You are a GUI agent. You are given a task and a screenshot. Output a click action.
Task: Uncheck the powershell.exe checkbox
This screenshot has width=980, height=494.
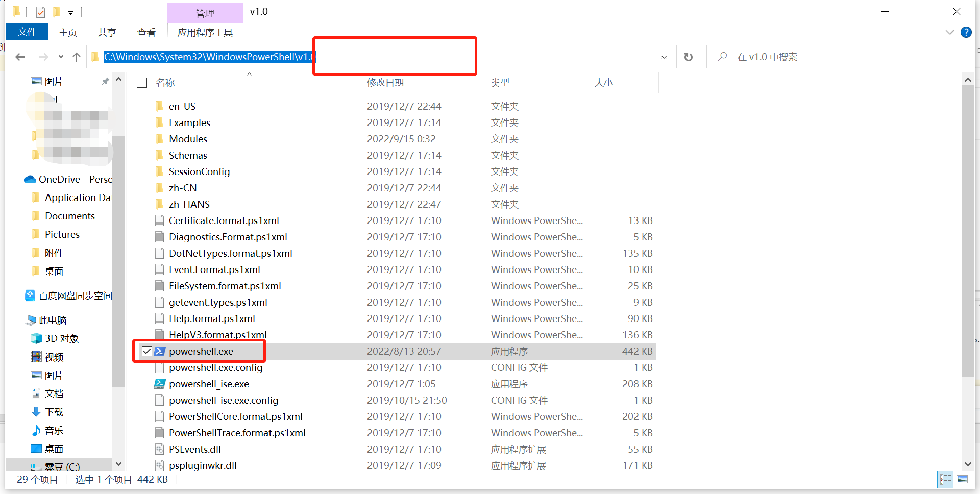[147, 351]
